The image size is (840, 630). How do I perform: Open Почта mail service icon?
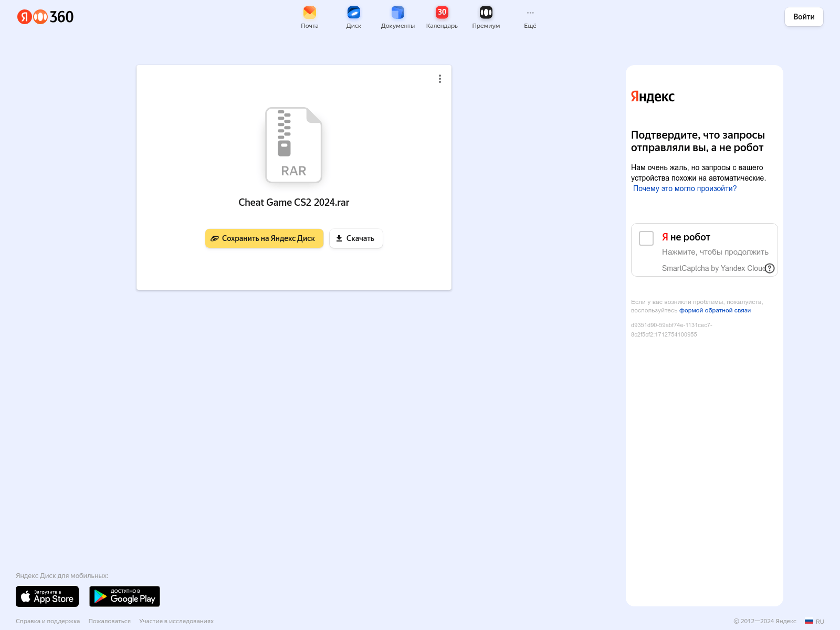point(310,17)
